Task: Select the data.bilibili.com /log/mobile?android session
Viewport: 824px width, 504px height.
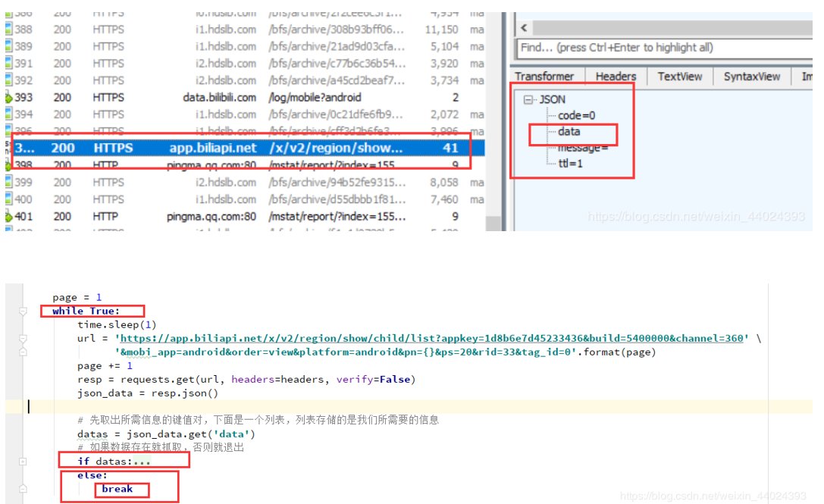Action: pos(245,97)
